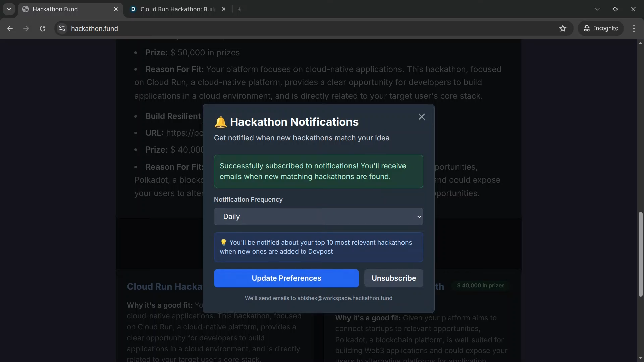The width and height of the screenshot is (644, 362).
Task: Bookmark this page with the star icon
Action: pyautogui.click(x=563, y=28)
